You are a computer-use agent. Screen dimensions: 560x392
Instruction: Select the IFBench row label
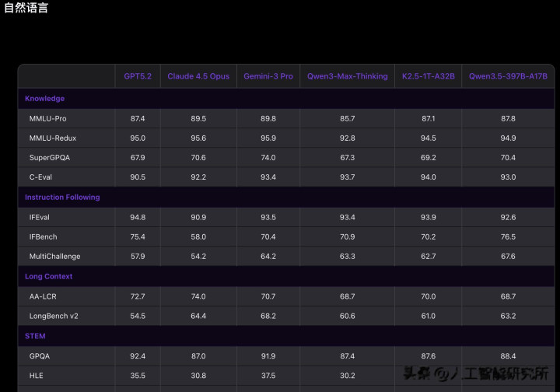(x=43, y=236)
